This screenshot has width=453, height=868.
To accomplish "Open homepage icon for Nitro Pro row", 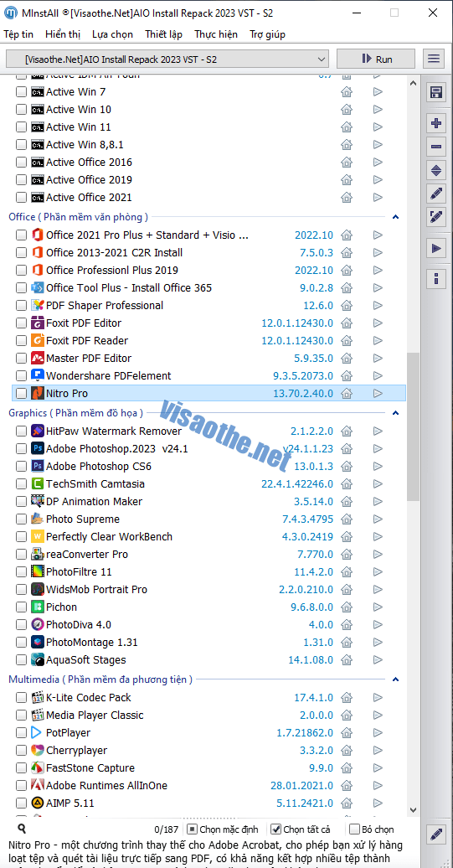I will point(347,394).
